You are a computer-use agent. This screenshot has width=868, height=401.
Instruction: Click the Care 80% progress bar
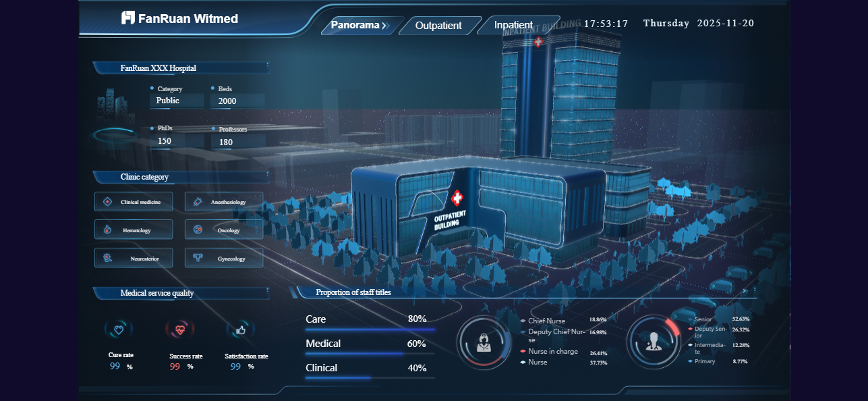tap(370, 329)
